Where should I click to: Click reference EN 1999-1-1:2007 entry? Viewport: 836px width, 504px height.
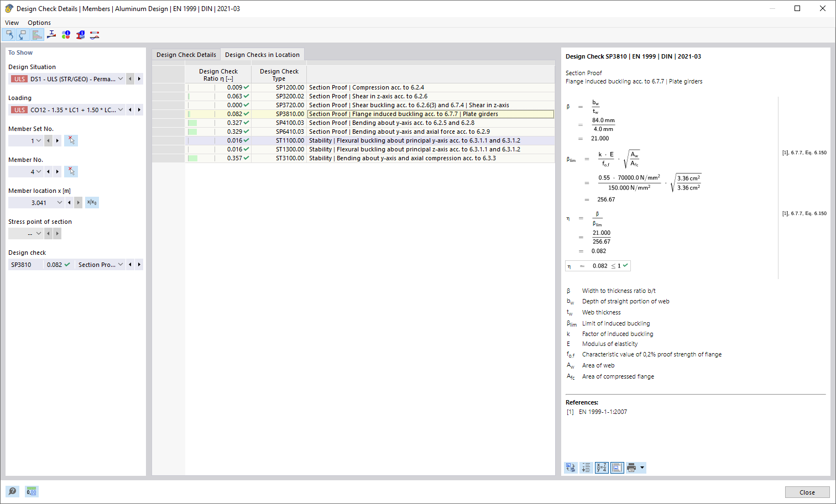click(603, 412)
